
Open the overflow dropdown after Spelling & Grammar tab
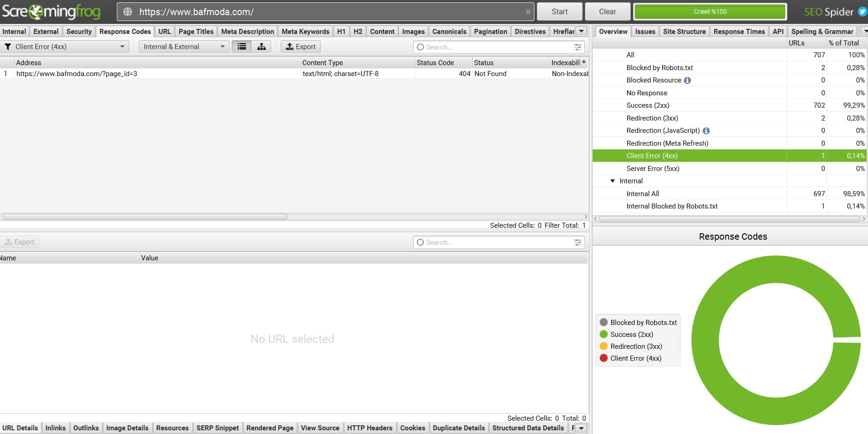pyautogui.click(x=864, y=31)
